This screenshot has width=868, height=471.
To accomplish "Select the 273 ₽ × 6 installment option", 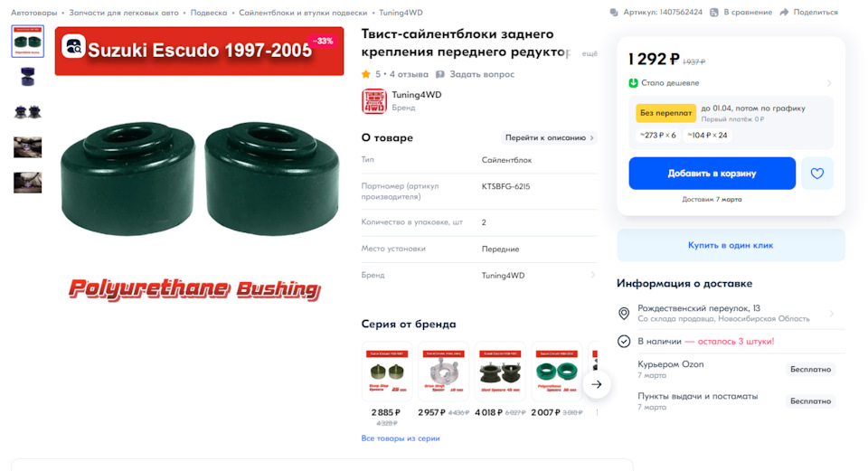I will click(x=657, y=135).
